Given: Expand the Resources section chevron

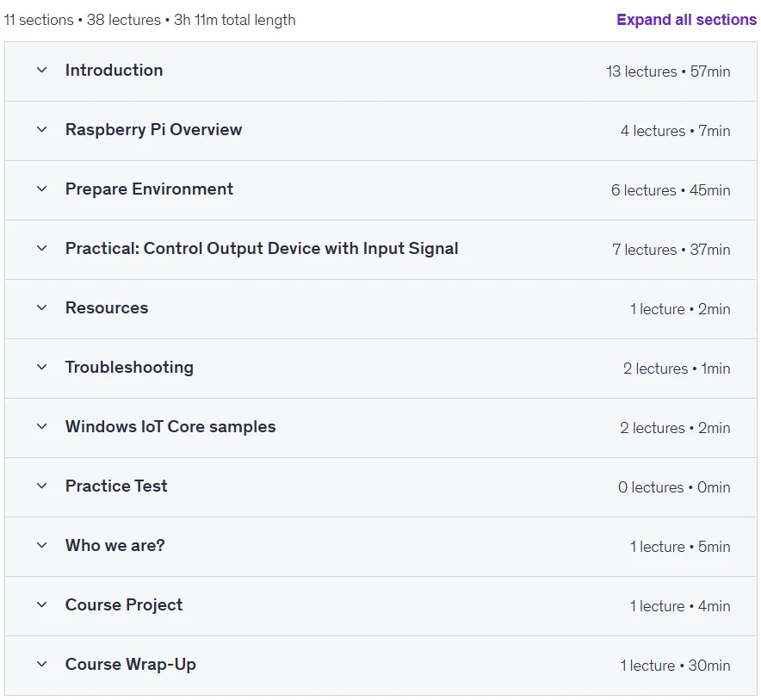Looking at the screenshot, I should pyautogui.click(x=41, y=307).
